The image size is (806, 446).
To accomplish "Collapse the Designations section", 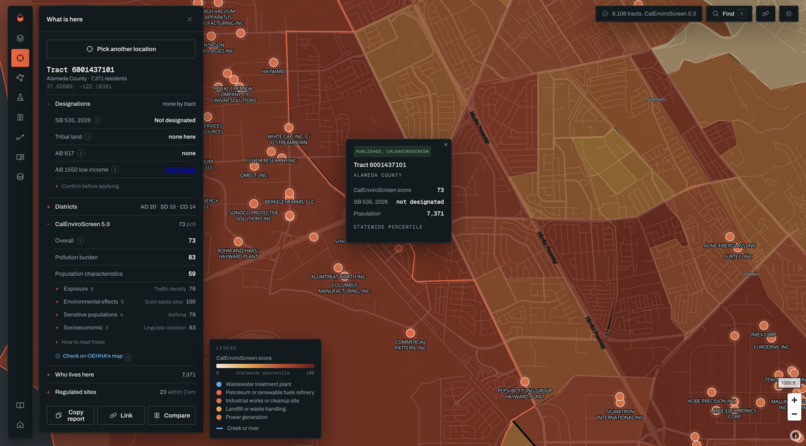I will [121, 104].
